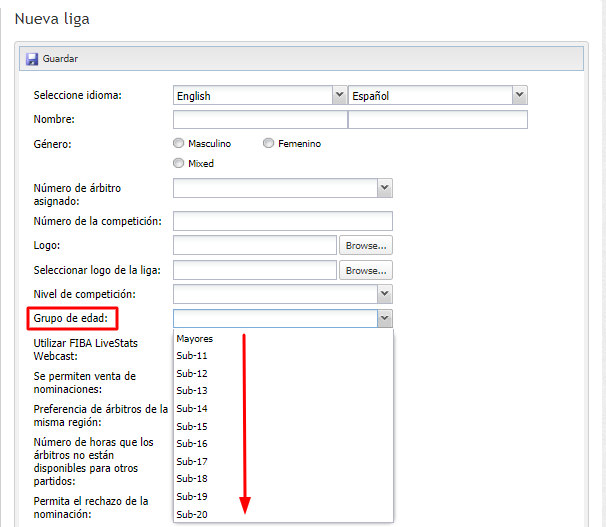606x527 pixels.
Task: Click the first Nombre input field
Action: click(260, 119)
